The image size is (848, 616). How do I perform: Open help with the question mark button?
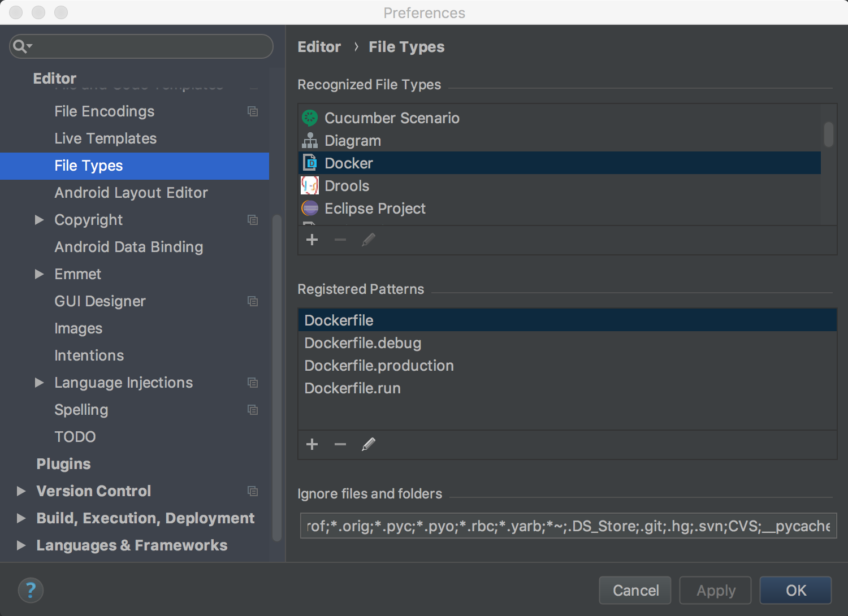click(x=31, y=591)
